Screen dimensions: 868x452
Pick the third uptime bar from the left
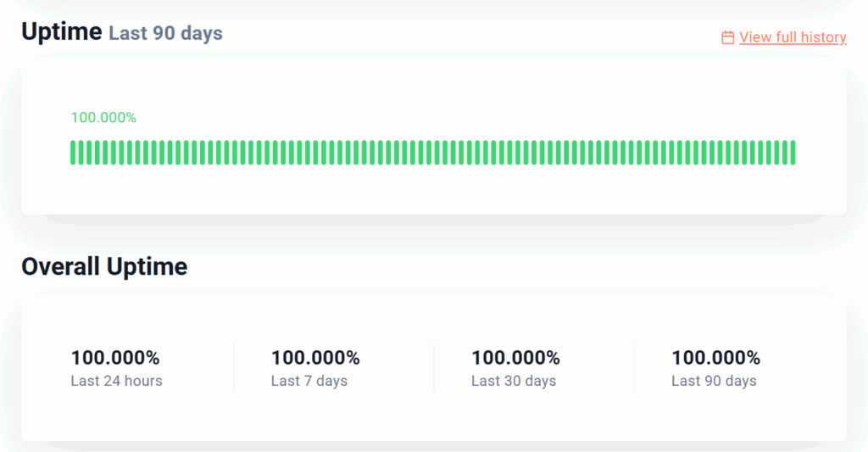[x=89, y=153]
